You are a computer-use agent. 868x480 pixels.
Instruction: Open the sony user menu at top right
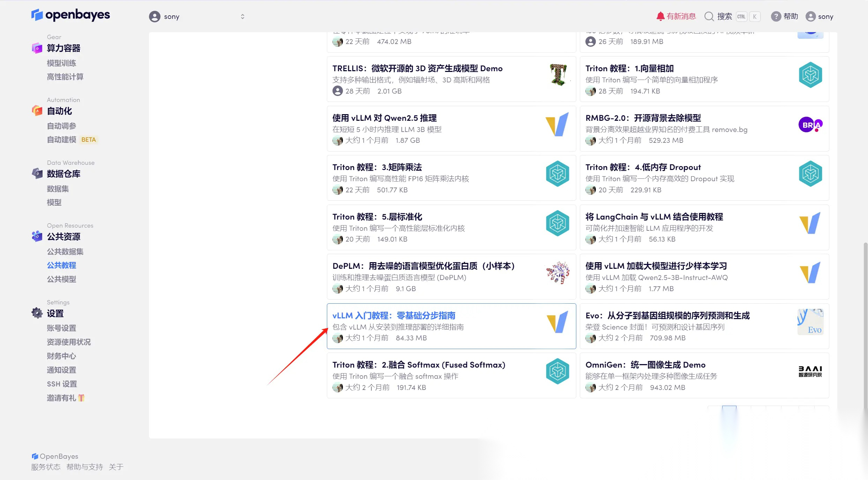coord(820,16)
